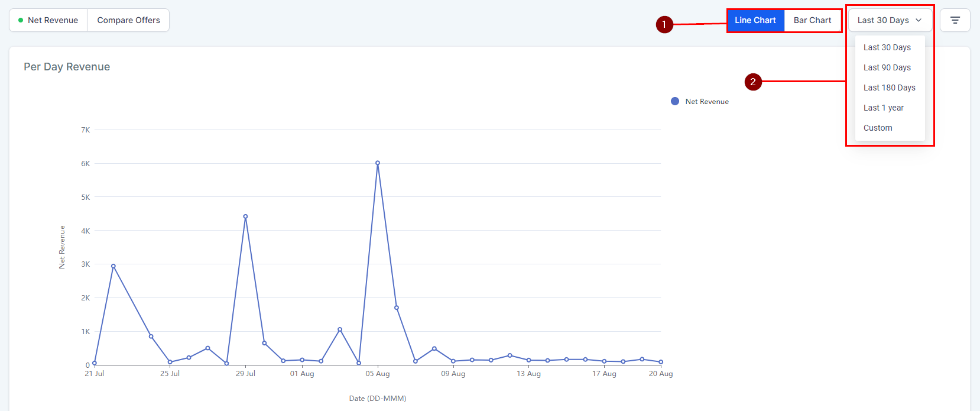Toggle Net Revenue legend label
Image resolution: width=980 pixels, height=411 pixels.
coord(706,102)
